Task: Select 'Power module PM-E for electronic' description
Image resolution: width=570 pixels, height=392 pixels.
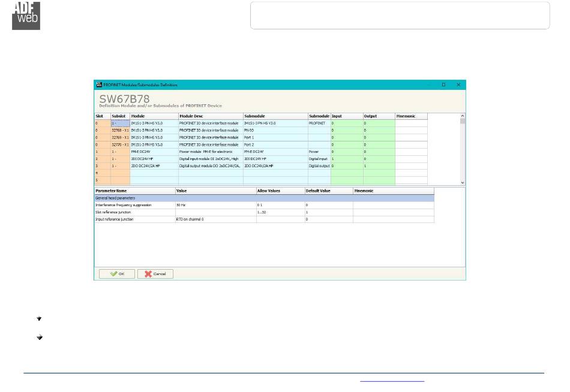Action: pos(211,152)
